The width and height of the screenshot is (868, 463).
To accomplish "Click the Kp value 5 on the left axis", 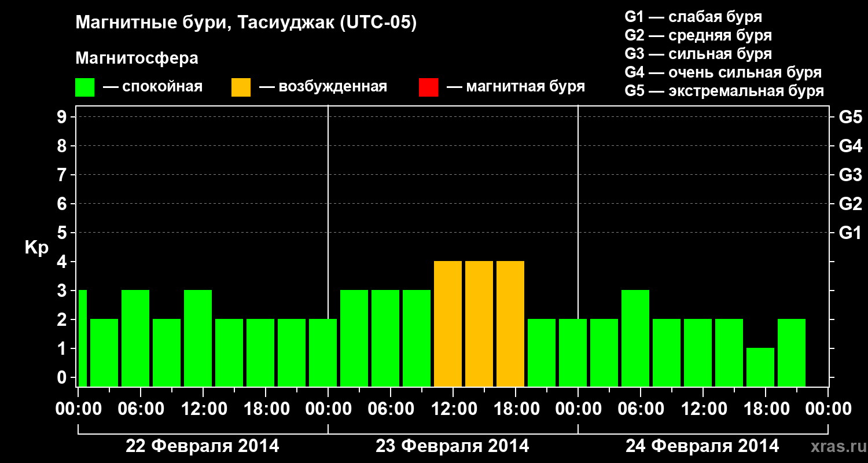I will click(x=63, y=233).
